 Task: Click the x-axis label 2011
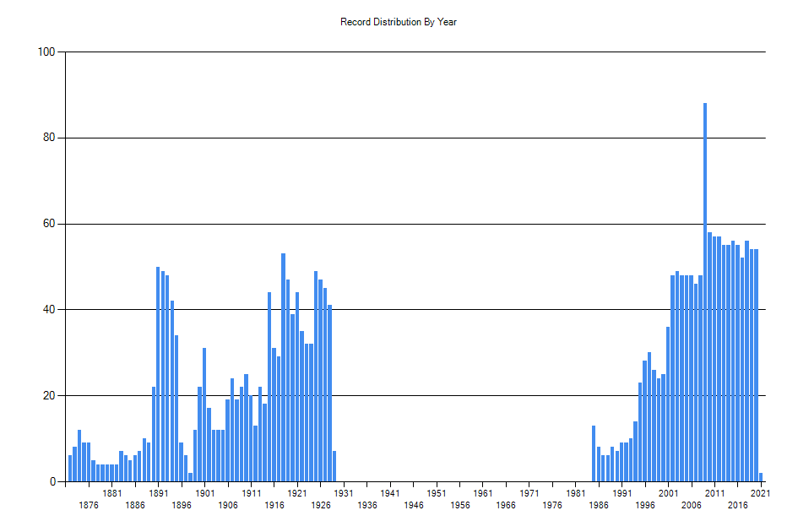pos(714,493)
